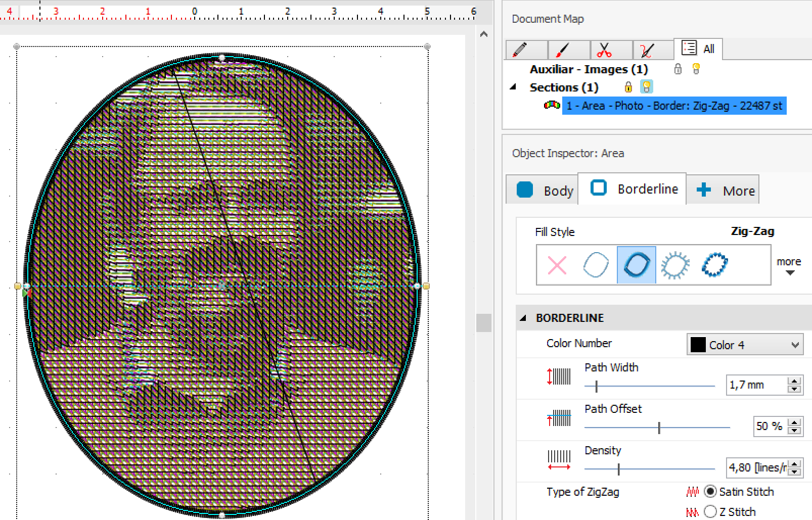Screen dimensions: 812x520
Task: Click the lock icon for Auxiliar Images
Action: click(x=678, y=69)
